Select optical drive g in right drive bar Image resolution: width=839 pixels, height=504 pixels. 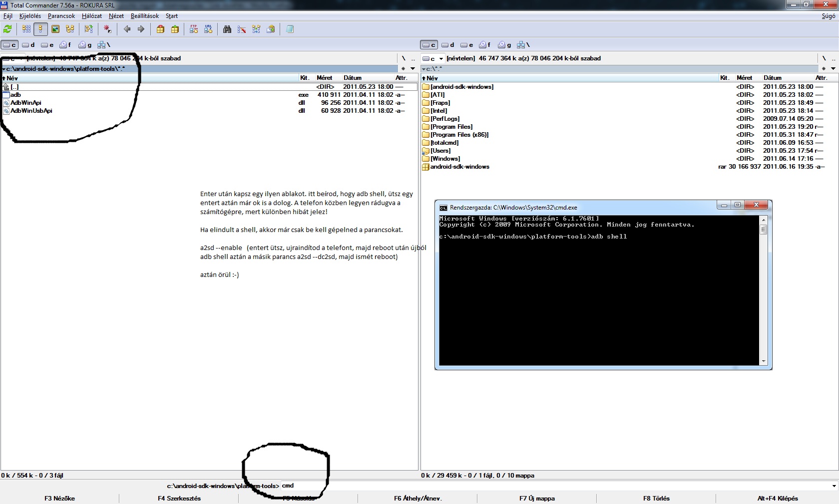click(504, 45)
